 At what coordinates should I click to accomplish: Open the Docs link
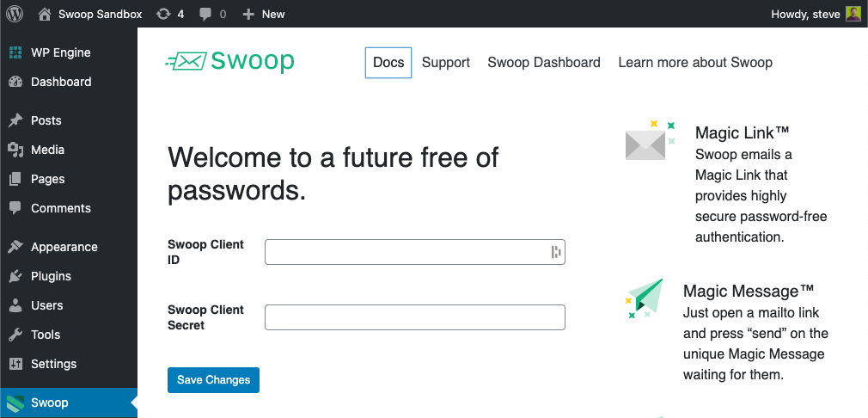click(x=388, y=63)
